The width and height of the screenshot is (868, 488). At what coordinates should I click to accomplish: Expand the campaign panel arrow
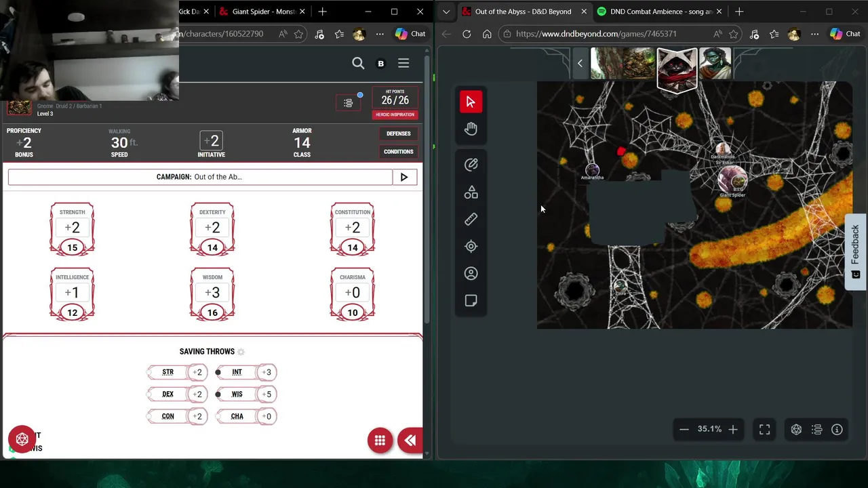404,177
